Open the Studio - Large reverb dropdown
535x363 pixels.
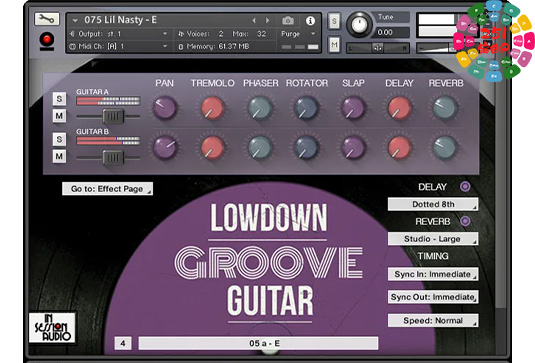pyautogui.click(x=433, y=239)
